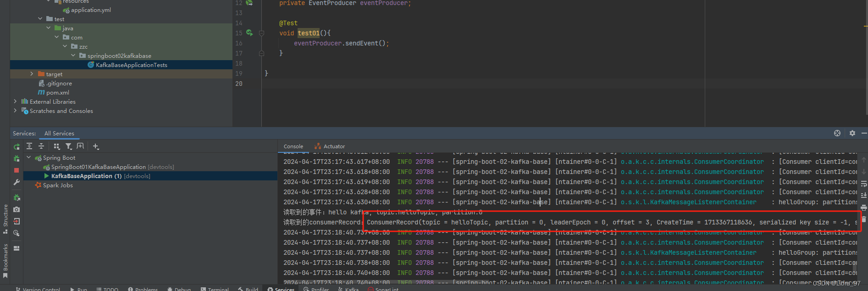Open the Run tool window
This screenshot has width=868, height=291.
[78, 289]
